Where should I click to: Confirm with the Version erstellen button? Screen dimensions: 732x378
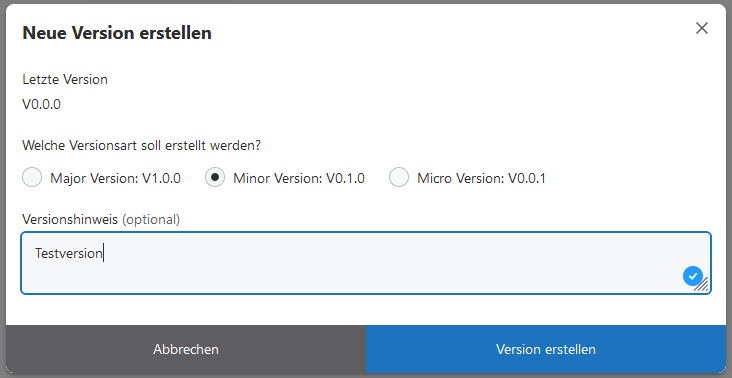pyautogui.click(x=546, y=349)
